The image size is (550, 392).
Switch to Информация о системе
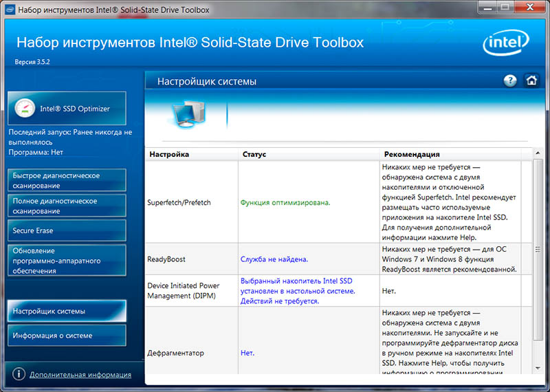point(67,336)
